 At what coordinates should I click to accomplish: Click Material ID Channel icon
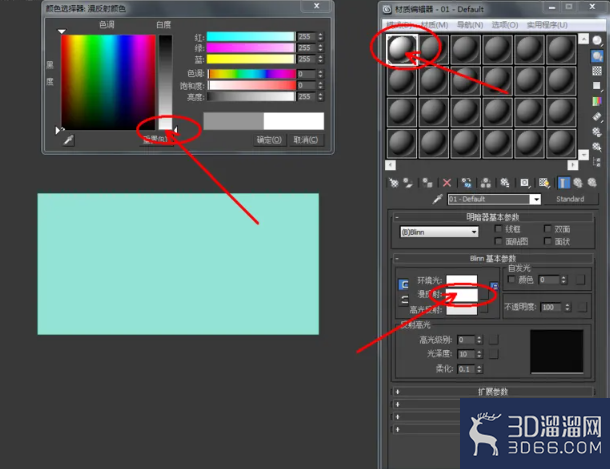pyautogui.click(x=524, y=182)
